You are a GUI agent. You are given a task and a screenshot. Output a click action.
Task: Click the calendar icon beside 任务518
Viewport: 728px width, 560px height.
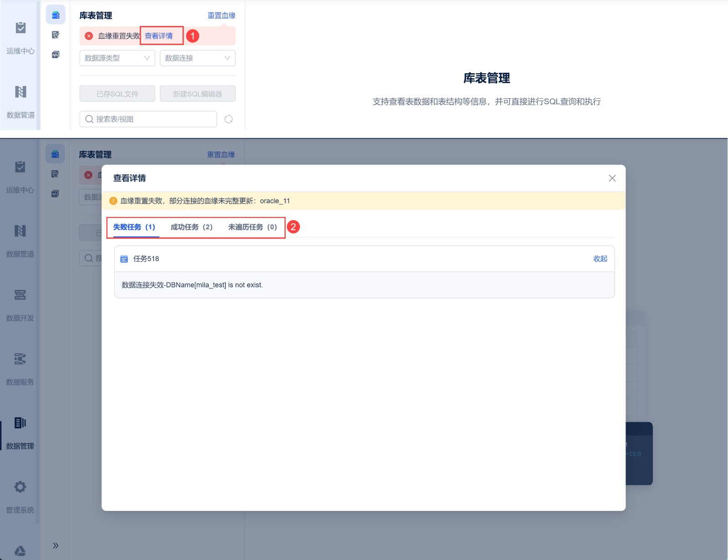click(124, 259)
